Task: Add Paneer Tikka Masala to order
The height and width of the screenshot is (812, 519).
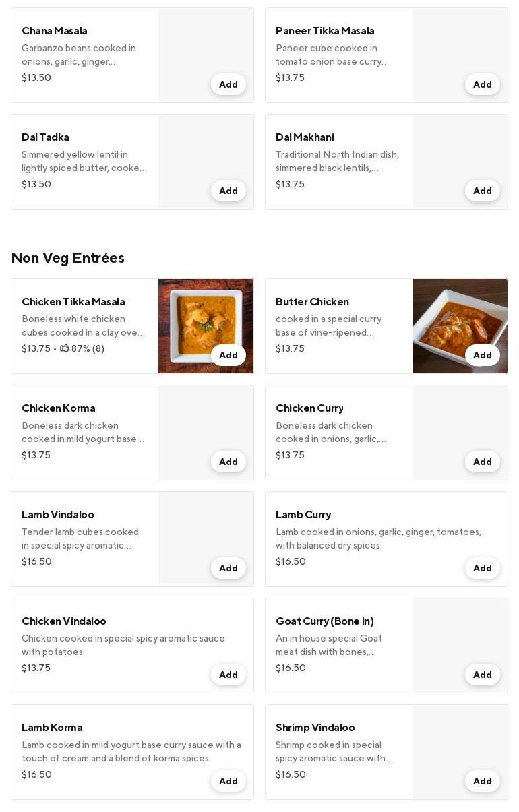Action: pos(482,84)
